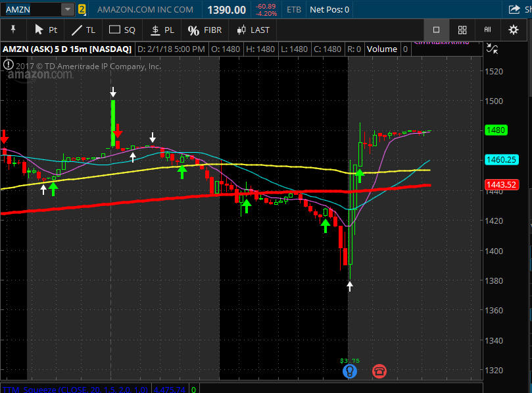Switch to four-chart grid layout
This screenshot has width=532, height=393.
462,30
